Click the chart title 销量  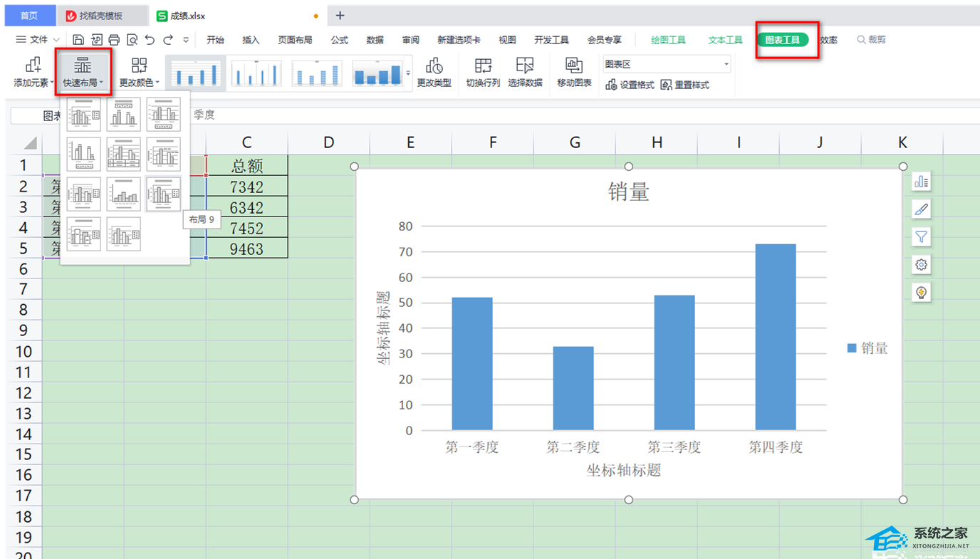pyautogui.click(x=628, y=192)
